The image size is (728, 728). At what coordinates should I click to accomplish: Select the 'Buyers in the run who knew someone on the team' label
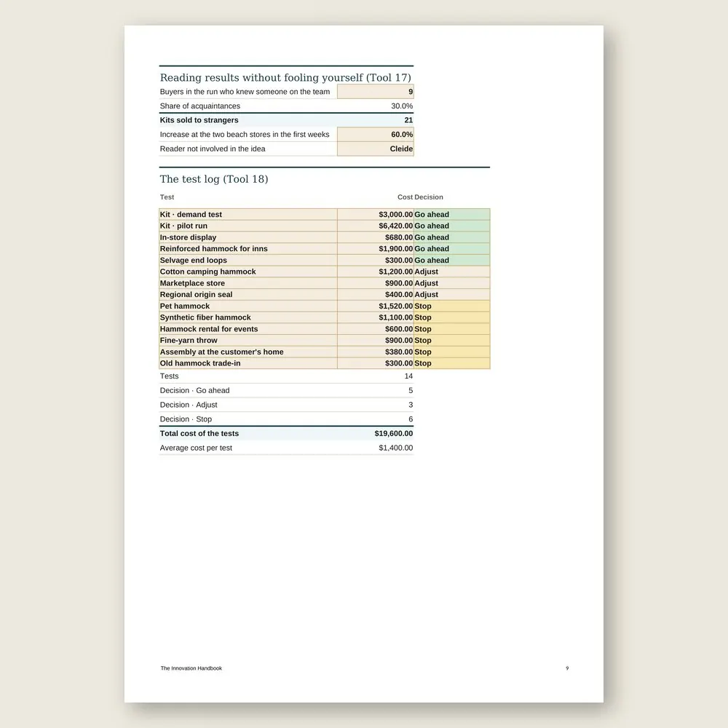(x=245, y=92)
